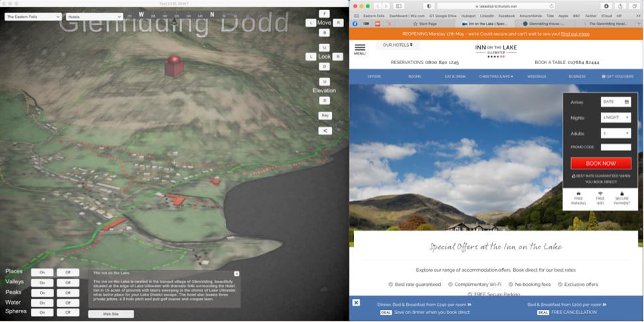Switch to Start Page tab
This screenshot has width=644, height=322.
[x=425, y=24]
